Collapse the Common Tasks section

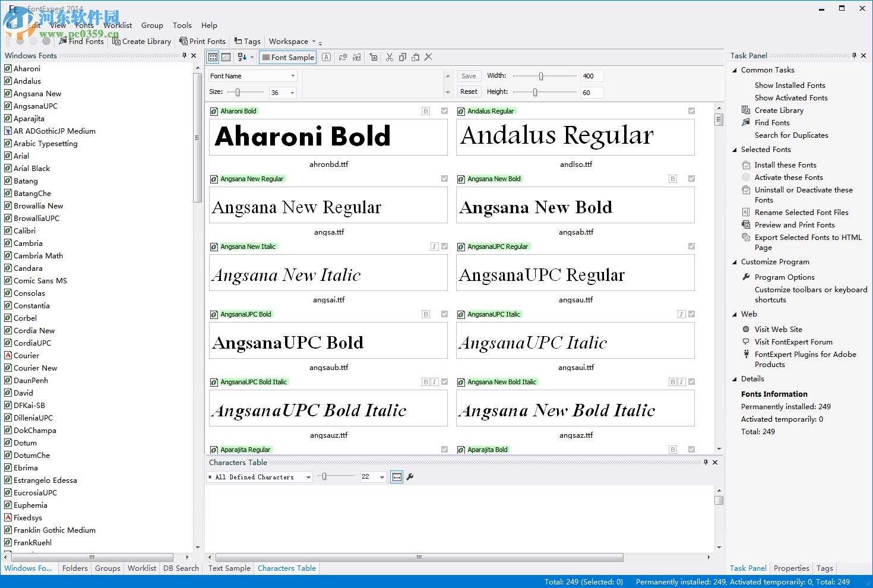(x=735, y=70)
